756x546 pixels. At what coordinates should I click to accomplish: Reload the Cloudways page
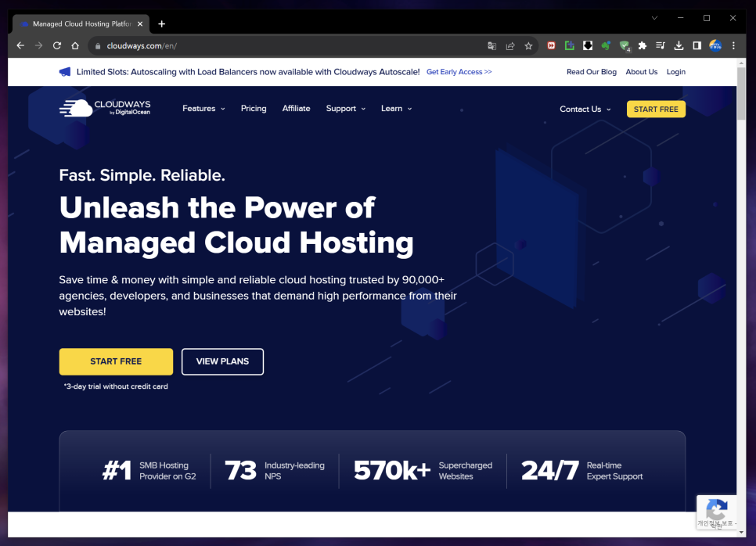(57, 46)
